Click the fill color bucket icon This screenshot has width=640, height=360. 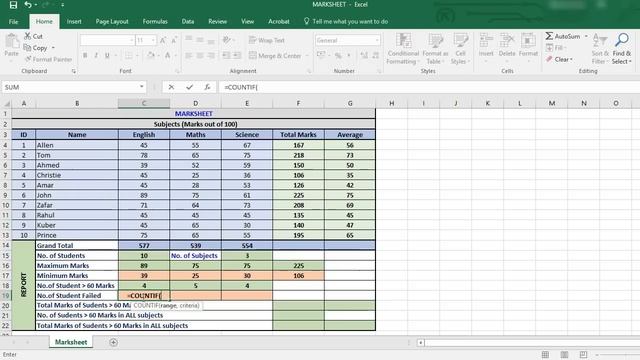tap(151, 55)
